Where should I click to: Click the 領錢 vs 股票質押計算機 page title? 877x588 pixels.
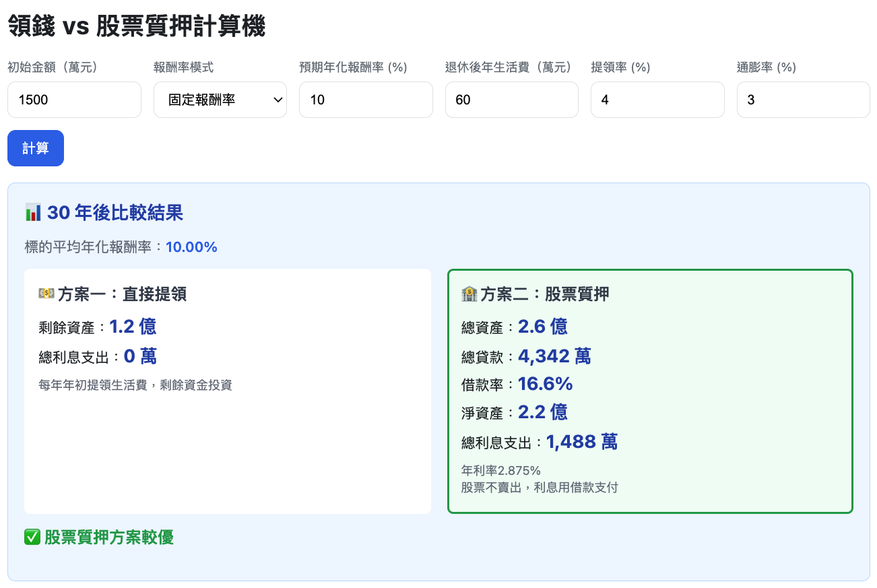[x=137, y=27]
